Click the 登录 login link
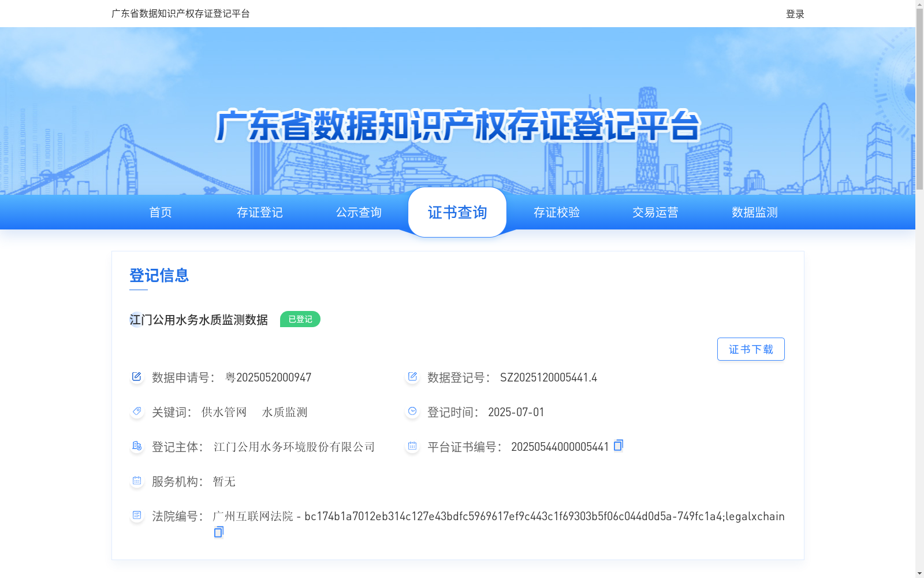This screenshot has height=578, width=924. (x=794, y=13)
